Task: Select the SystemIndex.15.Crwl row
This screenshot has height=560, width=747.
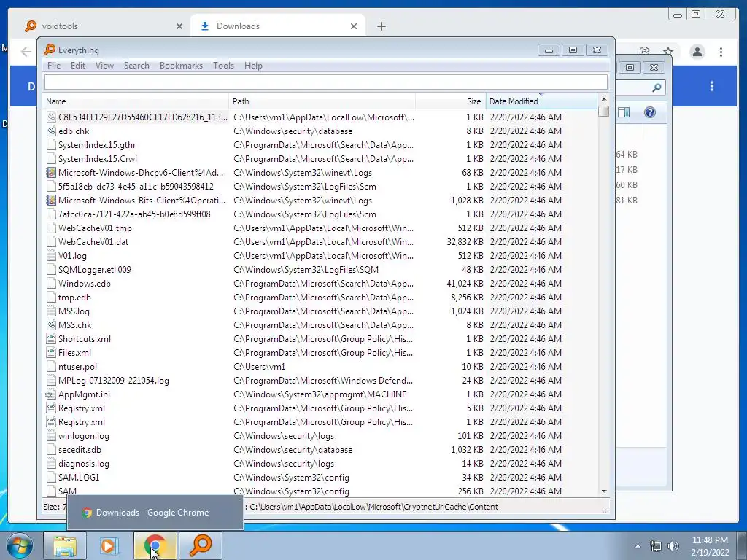Action: point(320,158)
